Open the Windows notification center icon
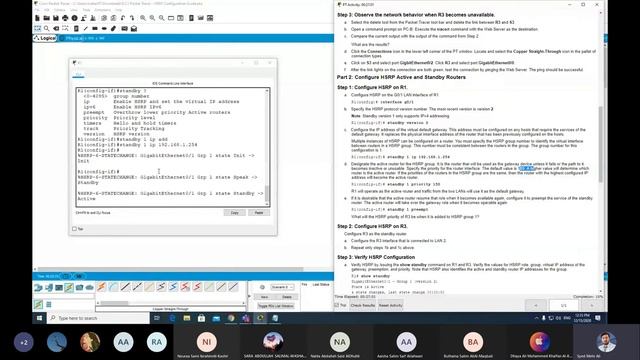The height and width of the screenshot is (360, 640). [x=598, y=318]
